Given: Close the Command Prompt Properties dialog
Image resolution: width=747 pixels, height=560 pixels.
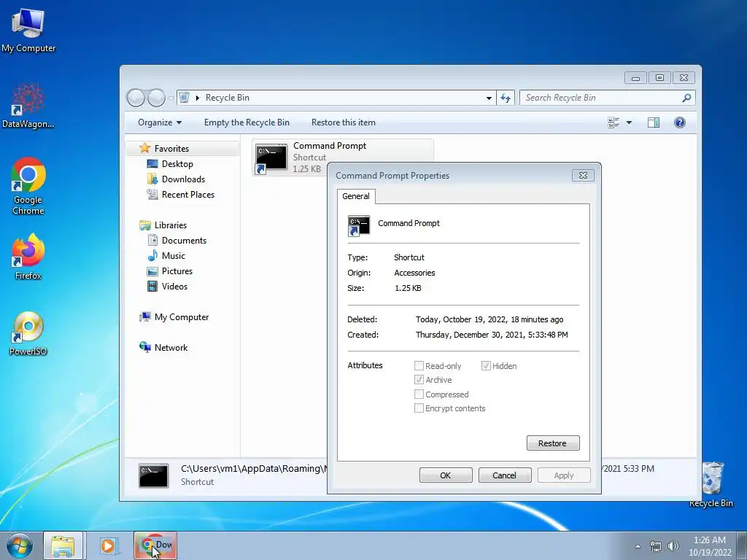Looking at the screenshot, I should click(x=583, y=175).
